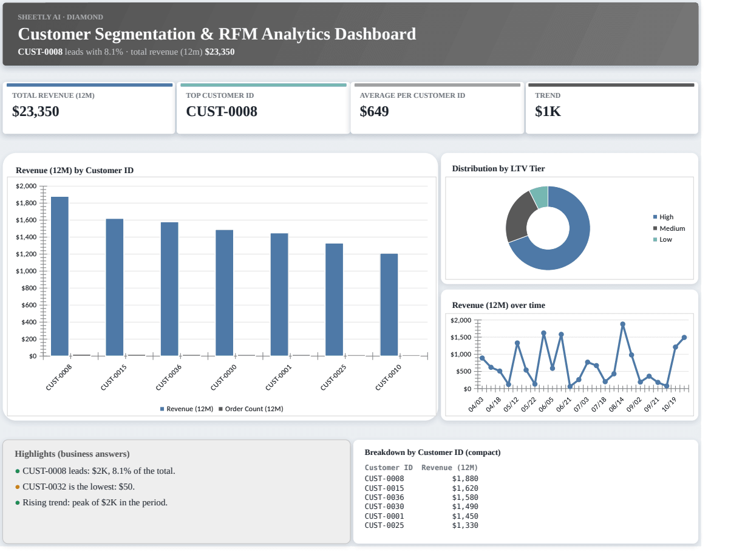This screenshot has width=745, height=560.
Task: Click the 'Revenue (12M)' table column header
Action: click(x=450, y=468)
